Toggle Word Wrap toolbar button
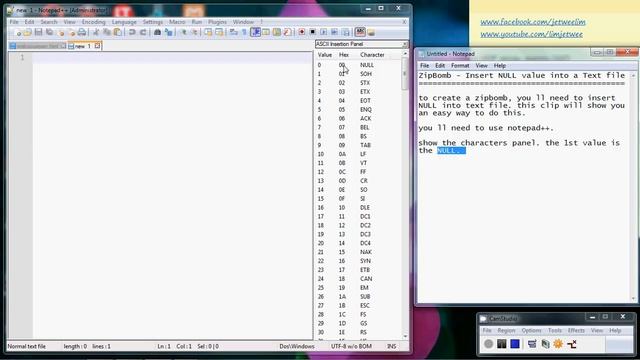This screenshot has width=640, height=360. click(233, 32)
